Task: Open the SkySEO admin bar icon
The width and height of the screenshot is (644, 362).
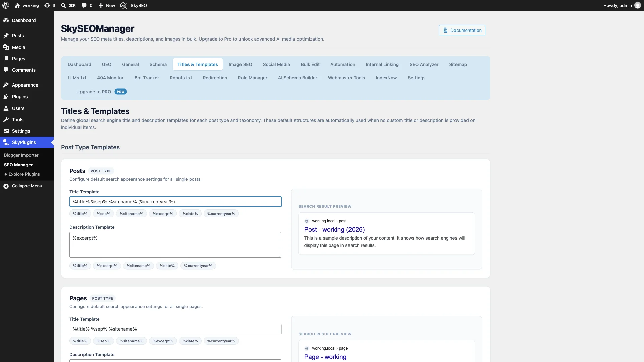Action: (x=124, y=5)
